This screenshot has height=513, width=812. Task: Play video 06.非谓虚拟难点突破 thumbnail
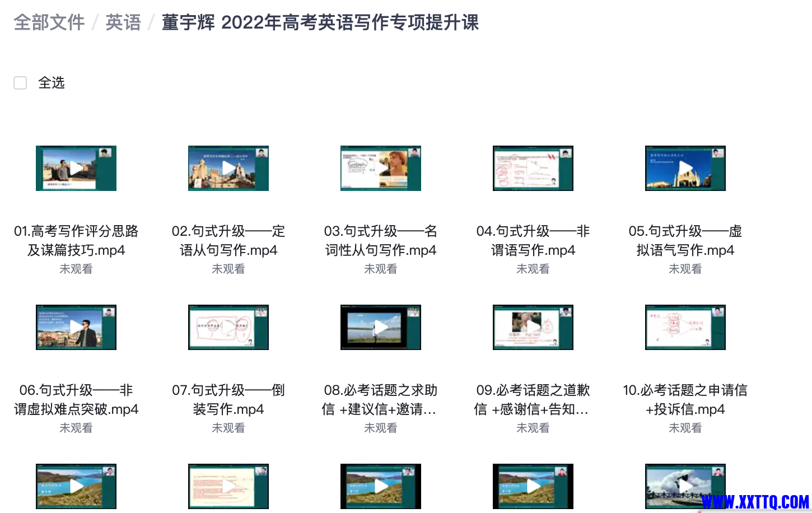76,327
